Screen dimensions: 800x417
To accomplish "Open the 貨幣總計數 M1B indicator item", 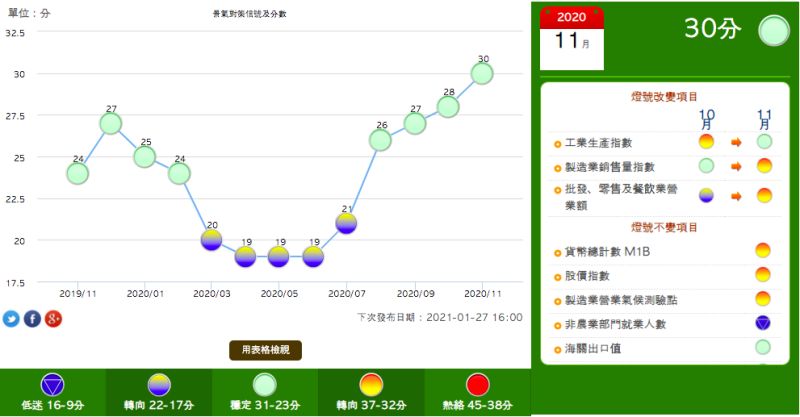I will (x=607, y=252).
